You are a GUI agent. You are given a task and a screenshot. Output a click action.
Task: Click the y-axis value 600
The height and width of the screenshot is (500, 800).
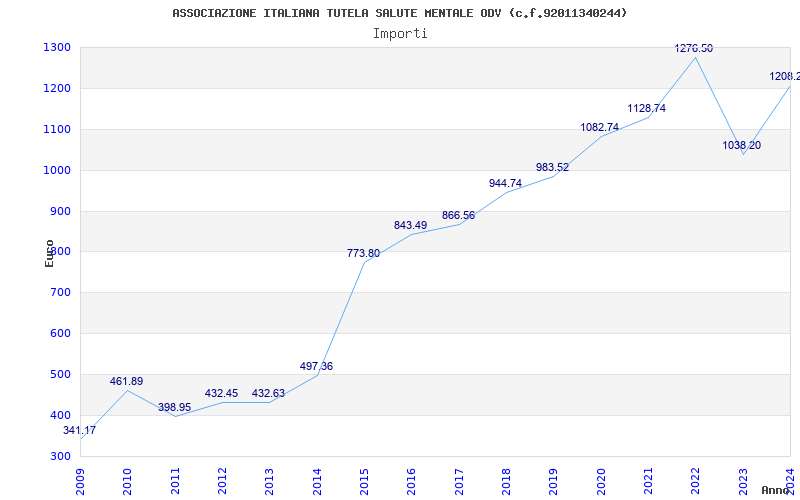[61, 334]
